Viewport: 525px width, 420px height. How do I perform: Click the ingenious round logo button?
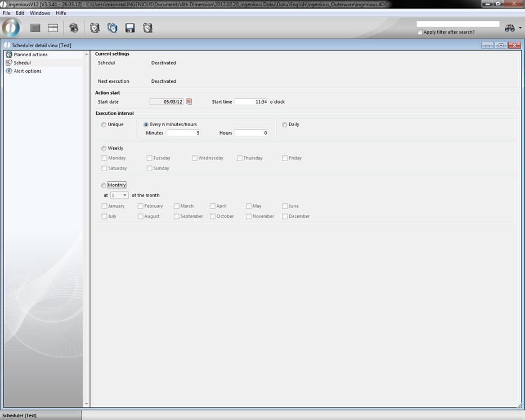click(x=11, y=28)
